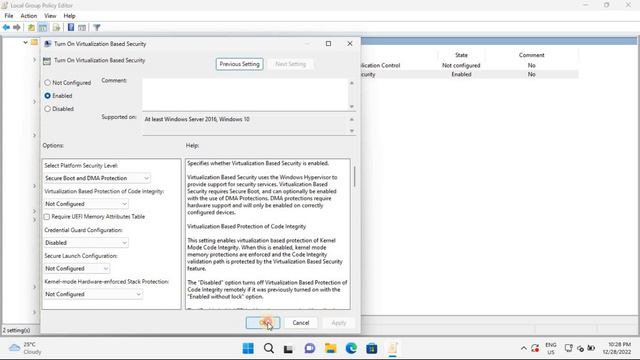Show hidden system tray icons
Screen dimensions: 640x360
click(524, 348)
